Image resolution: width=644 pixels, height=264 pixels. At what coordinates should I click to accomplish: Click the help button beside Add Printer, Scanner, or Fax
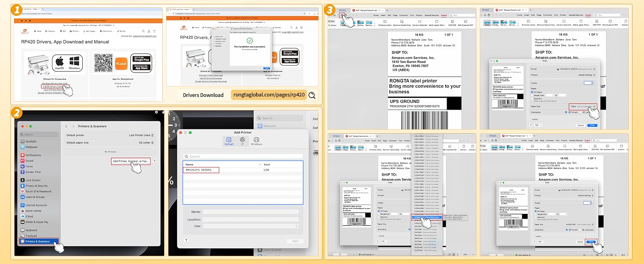point(154,161)
